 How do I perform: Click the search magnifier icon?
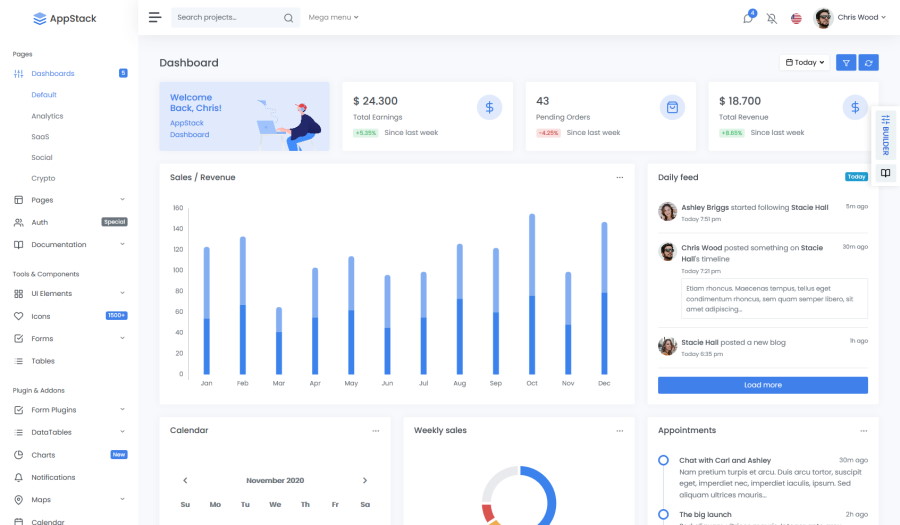(x=288, y=18)
